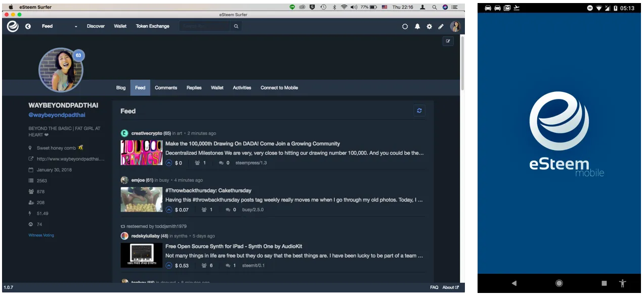Open Wallet from the top navbar
644x296 pixels.
(x=120, y=26)
